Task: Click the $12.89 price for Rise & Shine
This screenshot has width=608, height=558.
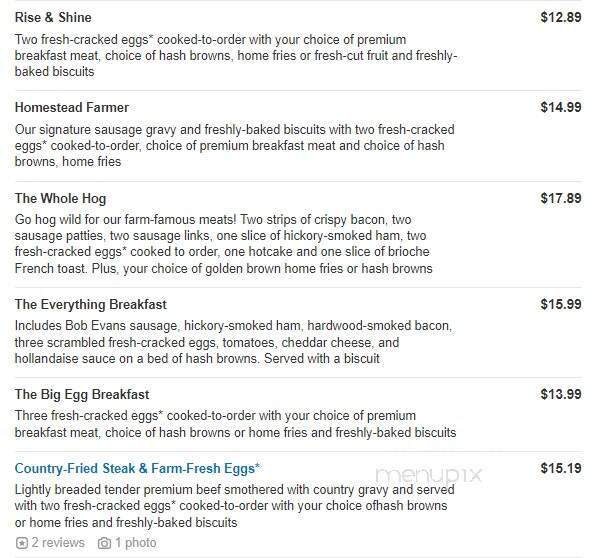Action: coord(560,18)
